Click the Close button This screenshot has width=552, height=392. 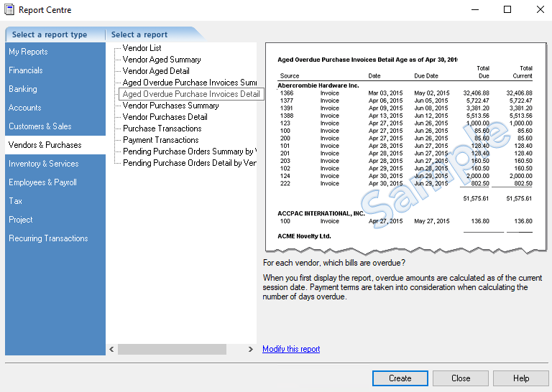click(461, 378)
